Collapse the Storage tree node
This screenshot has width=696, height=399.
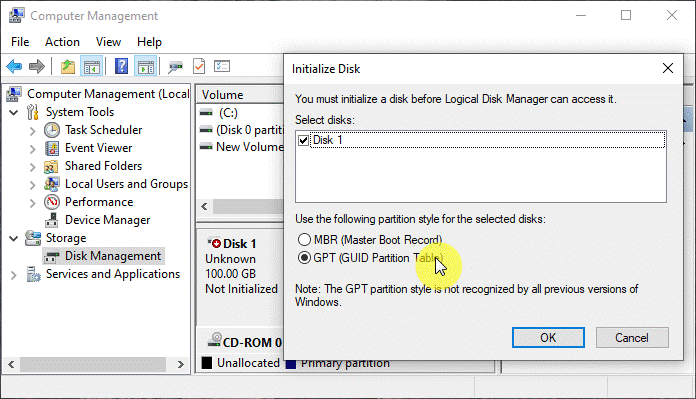pos(14,238)
